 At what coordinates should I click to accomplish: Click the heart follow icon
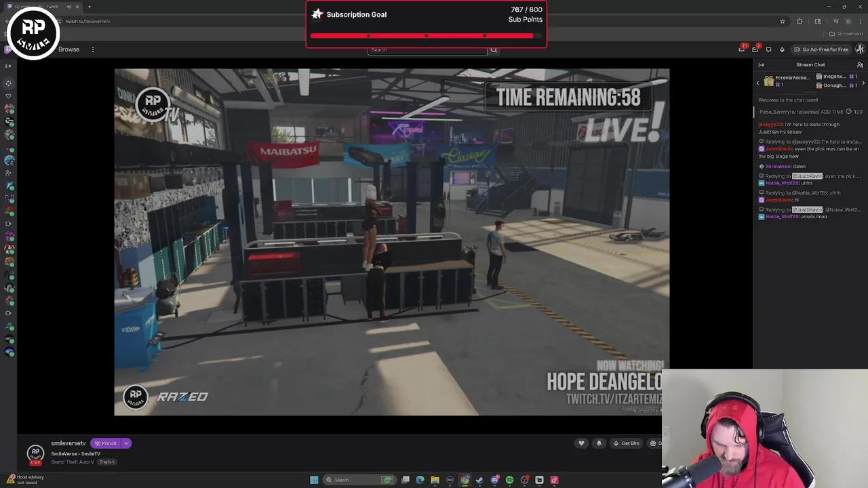click(x=581, y=443)
